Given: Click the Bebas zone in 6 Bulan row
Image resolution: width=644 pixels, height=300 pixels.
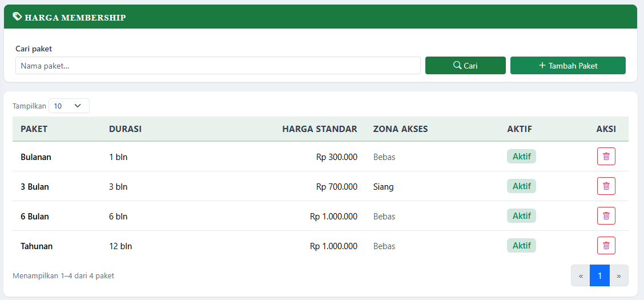Looking at the screenshot, I should coord(384,216).
